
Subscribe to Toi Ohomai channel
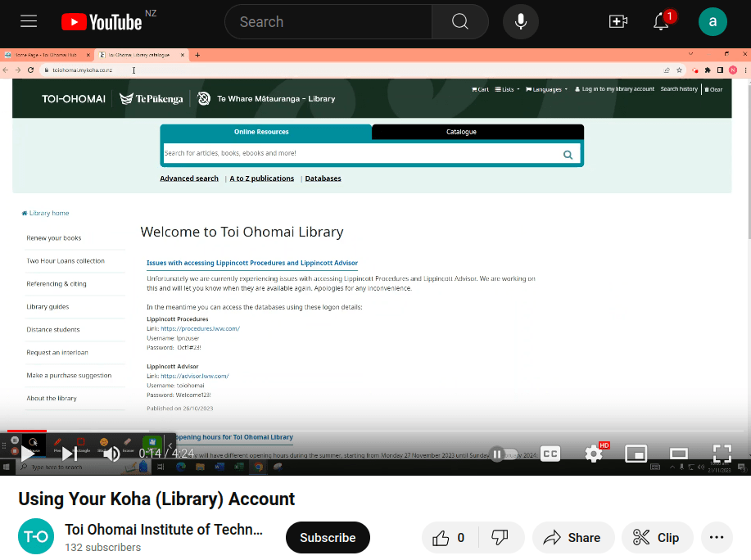point(328,538)
